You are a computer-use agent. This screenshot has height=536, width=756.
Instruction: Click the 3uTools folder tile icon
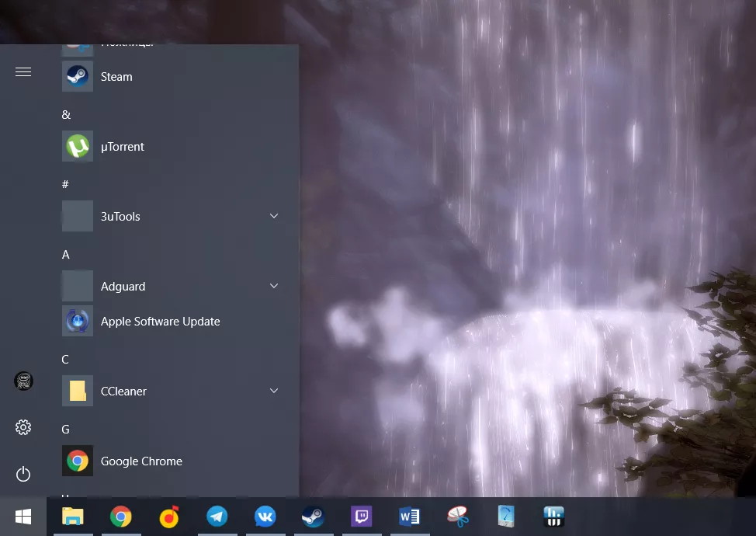tap(78, 216)
